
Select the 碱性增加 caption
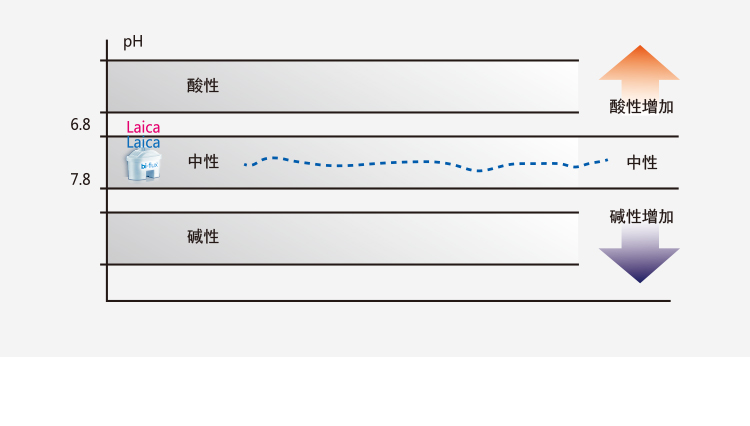(641, 216)
